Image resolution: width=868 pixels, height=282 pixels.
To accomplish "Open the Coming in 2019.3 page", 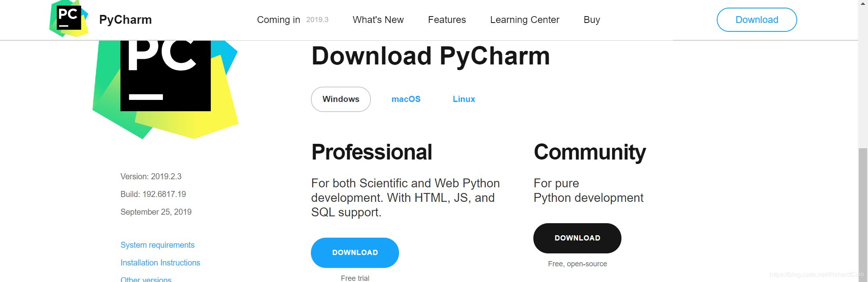I will [x=293, y=19].
